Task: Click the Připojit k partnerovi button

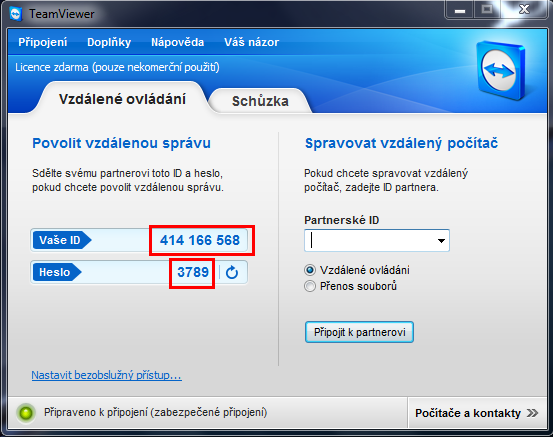Action: coord(359,332)
